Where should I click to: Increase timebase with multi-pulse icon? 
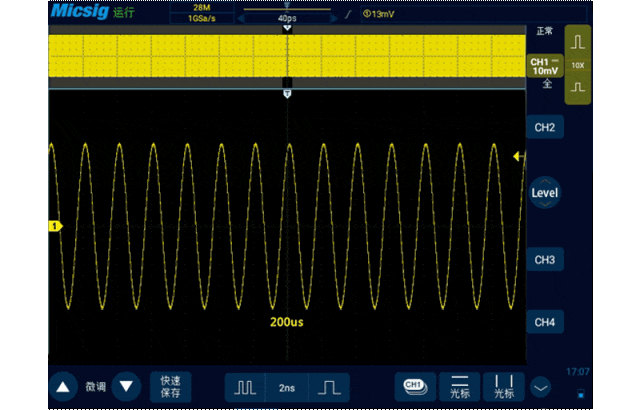245,388
